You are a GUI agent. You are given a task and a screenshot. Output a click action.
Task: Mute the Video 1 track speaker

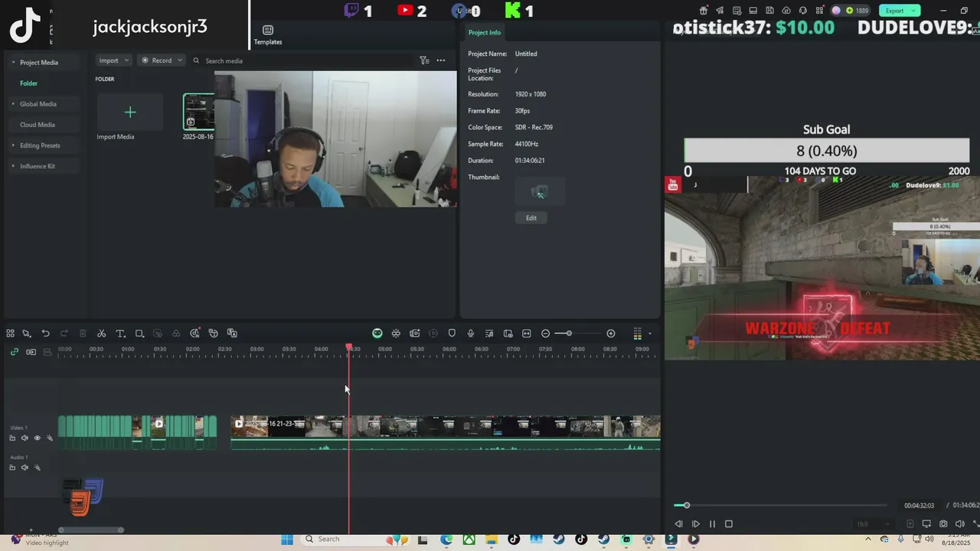coord(24,439)
